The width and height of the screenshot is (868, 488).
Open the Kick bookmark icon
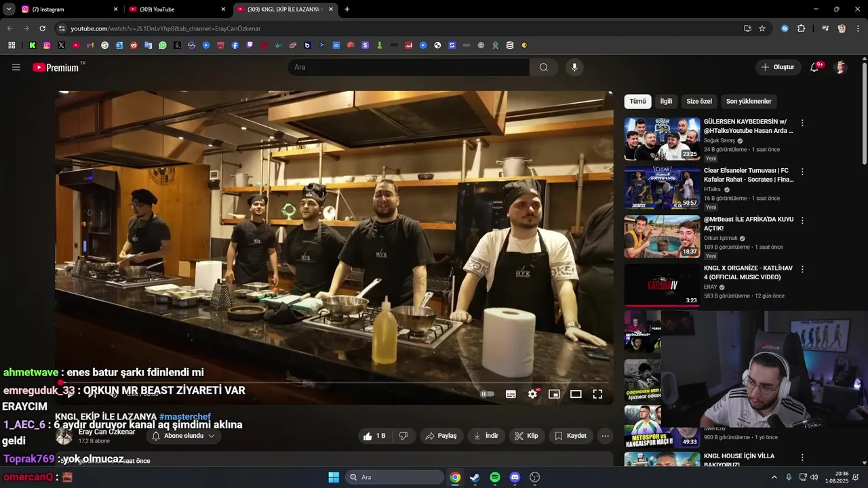(x=32, y=45)
